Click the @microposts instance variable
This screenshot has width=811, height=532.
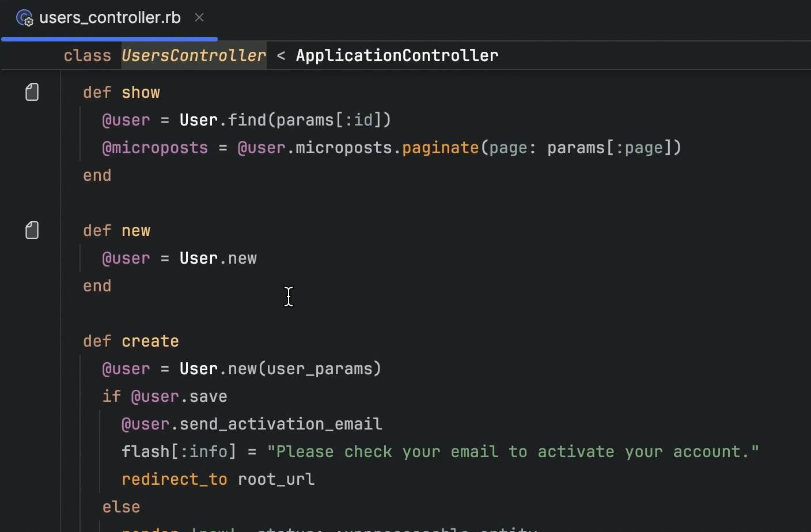[x=155, y=148]
